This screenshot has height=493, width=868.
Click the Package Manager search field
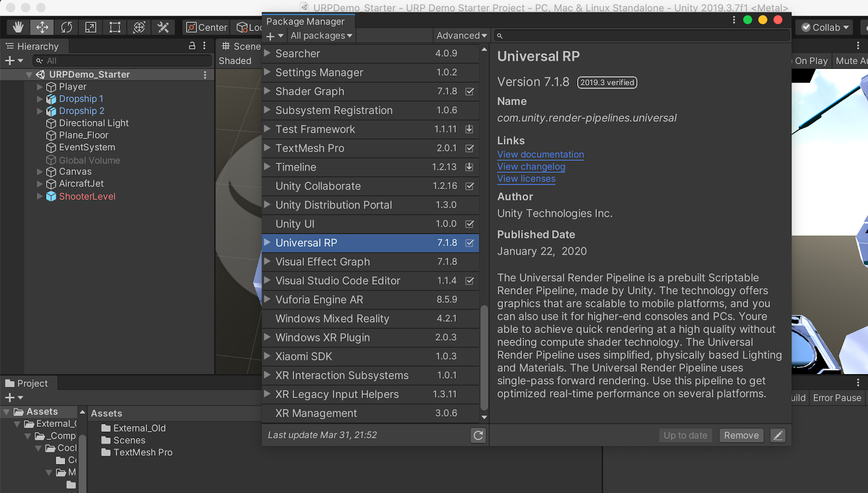point(640,35)
